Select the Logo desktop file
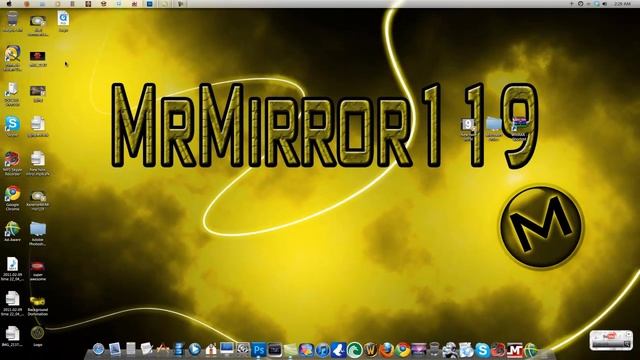The height and width of the screenshot is (360, 640). (38, 336)
